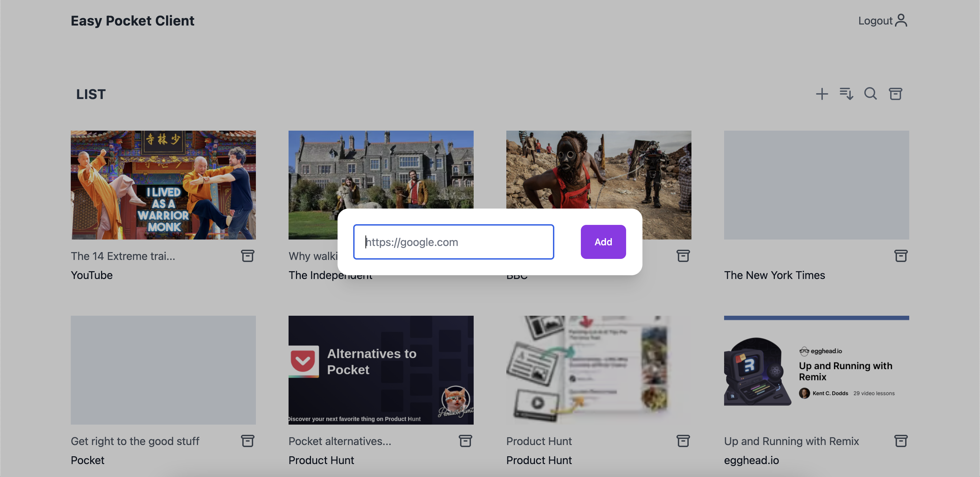Open the sort order icon in the LIST header
980x477 pixels.
coord(846,94)
